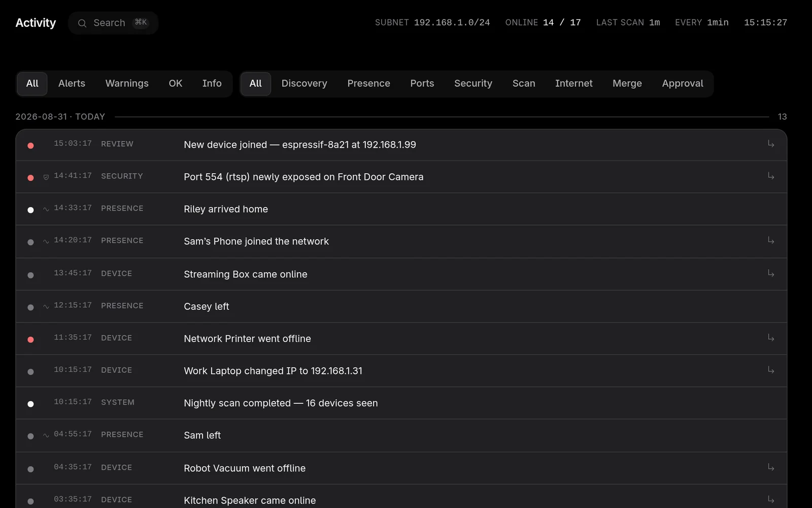The image size is (812, 508).
Task: Select the Riley arrived home event
Action: [x=401, y=209]
